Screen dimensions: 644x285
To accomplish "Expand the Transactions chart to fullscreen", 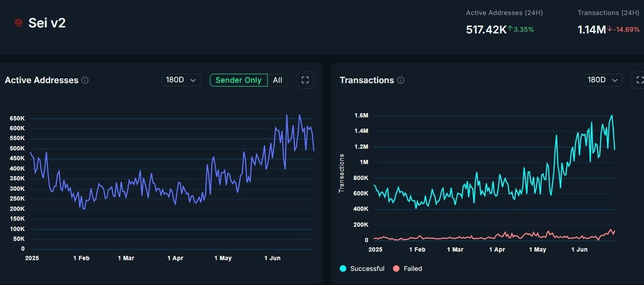I will coord(640,80).
